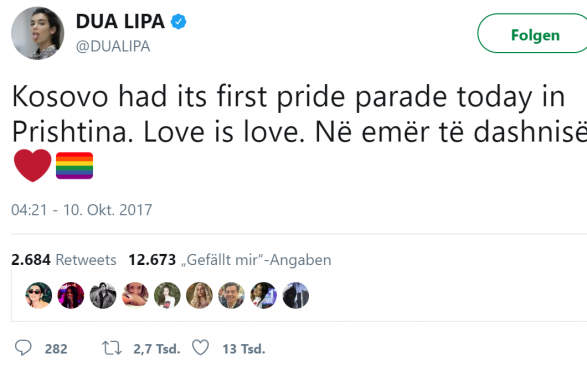Screen dimensions: 587x374
Task: Like the tweet with heart icon
Action: point(201,348)
